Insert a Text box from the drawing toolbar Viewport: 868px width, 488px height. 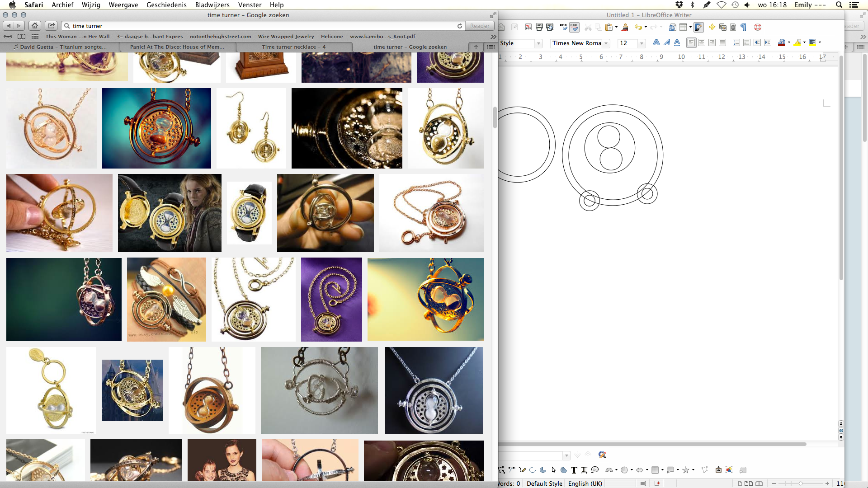[x=574, y=470]
